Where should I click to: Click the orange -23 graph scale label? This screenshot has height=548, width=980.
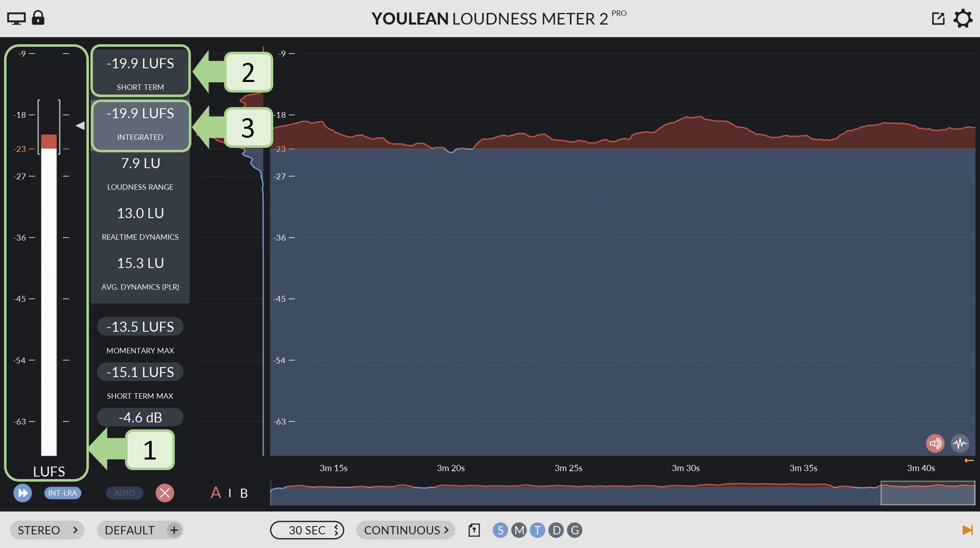pos(280,149)
